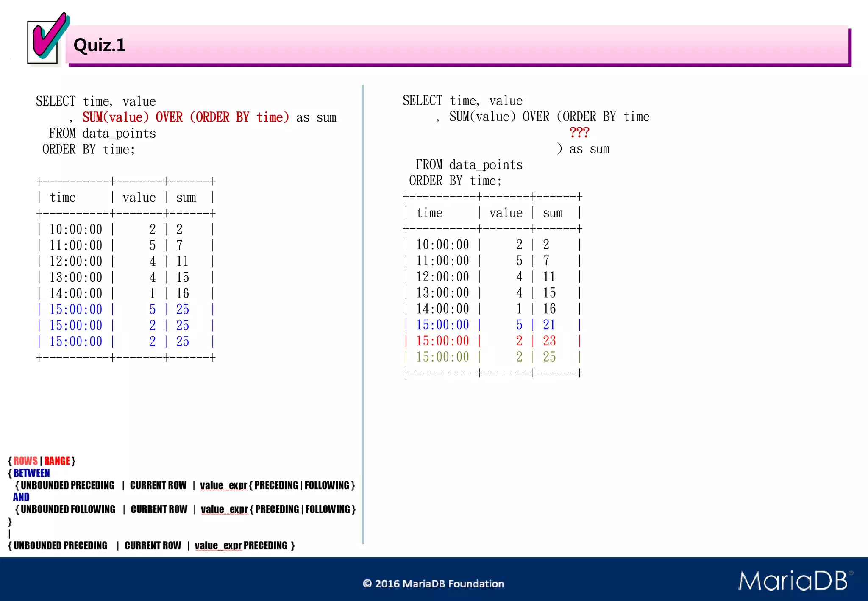Click ORDER BY time; in the left query

89,150
